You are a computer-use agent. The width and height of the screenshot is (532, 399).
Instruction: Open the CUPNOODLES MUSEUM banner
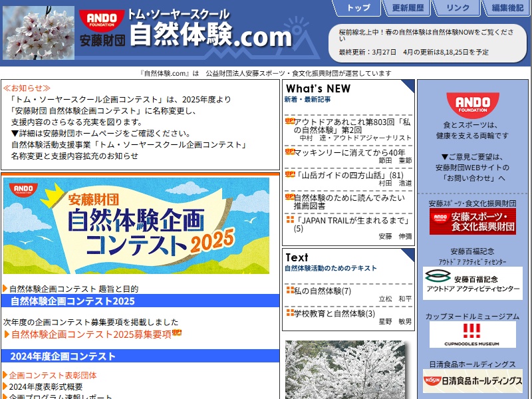click(473, 335)
